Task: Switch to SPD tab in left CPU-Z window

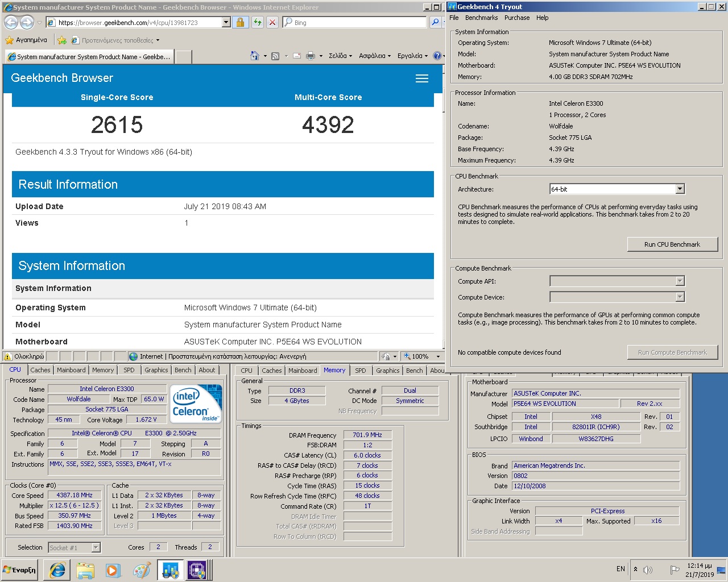Action: tap(129, 370)
